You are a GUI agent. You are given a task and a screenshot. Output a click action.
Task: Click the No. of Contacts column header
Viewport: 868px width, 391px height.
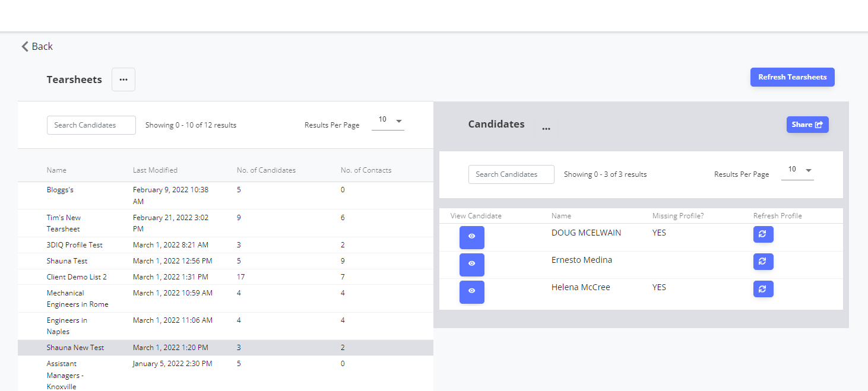pos(366,170)
